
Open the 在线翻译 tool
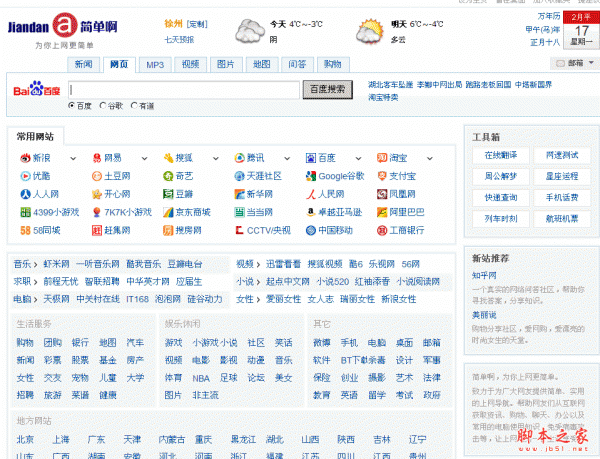coord(501,155)
